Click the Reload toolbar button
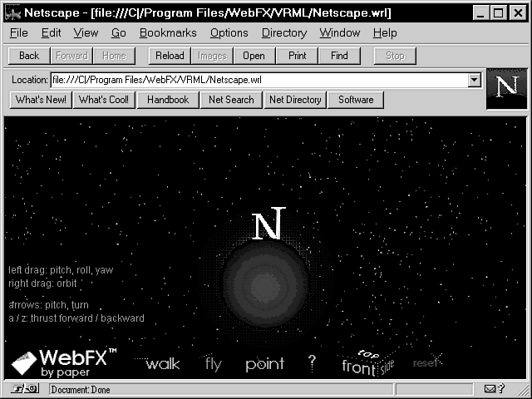Viewport: 532px width, 399px height. [x=170, y=56]
